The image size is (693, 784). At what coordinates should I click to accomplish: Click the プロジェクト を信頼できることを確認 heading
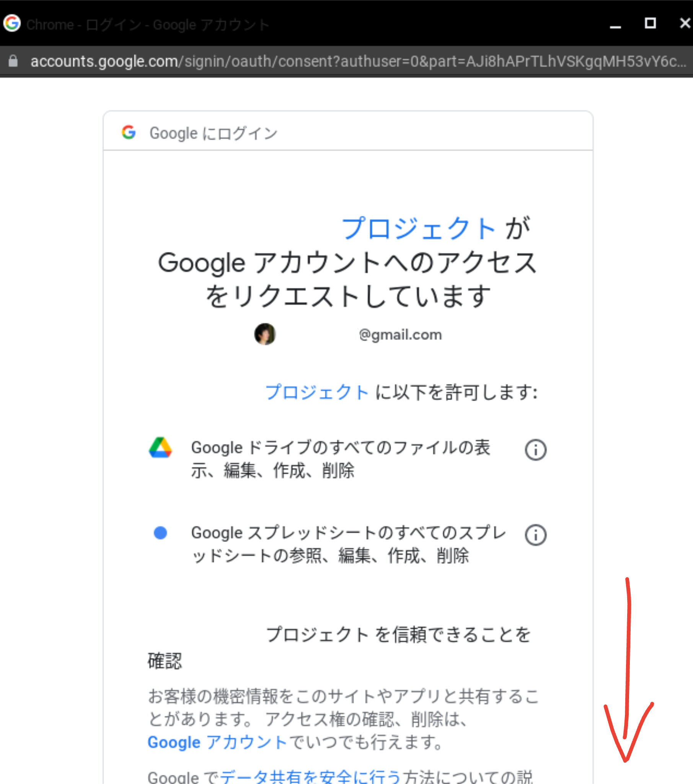339,648
